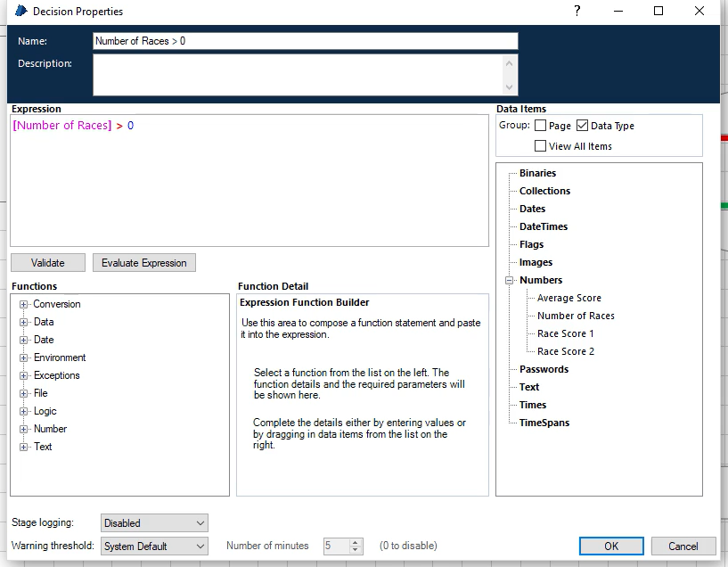Expand the Text functions node

pos(23,448)
